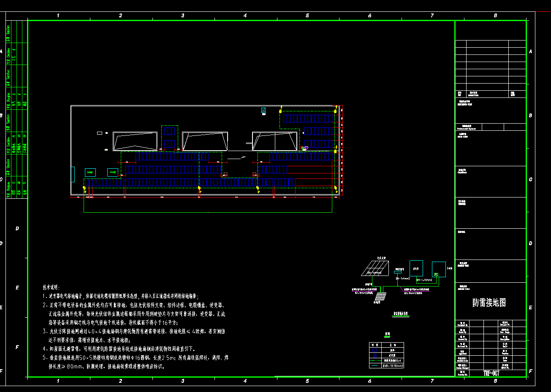Click the yellow grounding point at top-right corner
The height and width of the screenshot is (392, 551).
click(335, 111)
